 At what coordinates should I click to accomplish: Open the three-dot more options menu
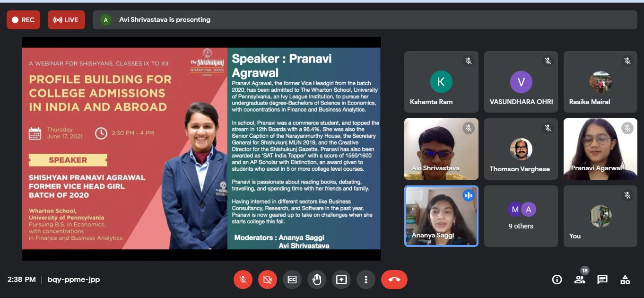[366, 280]
